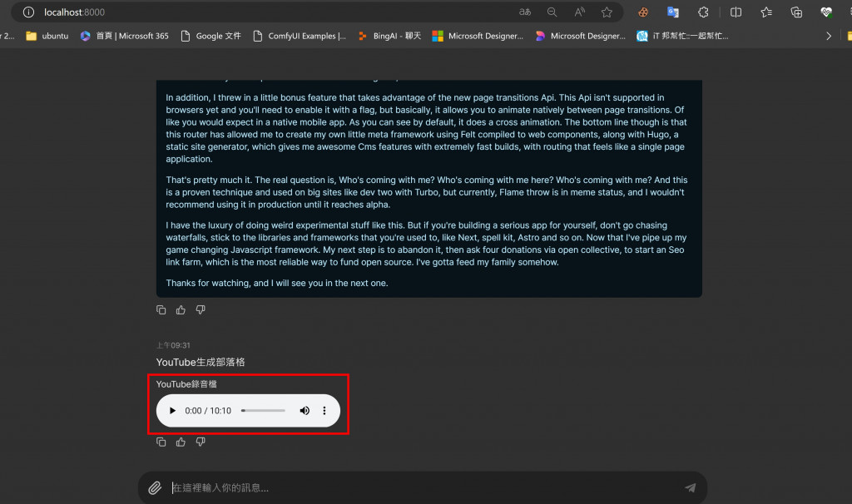The width and height of the screenshot is (852, 504).
Task: Copy the YouTube錄音檔 message
Action: pos(161,442)
